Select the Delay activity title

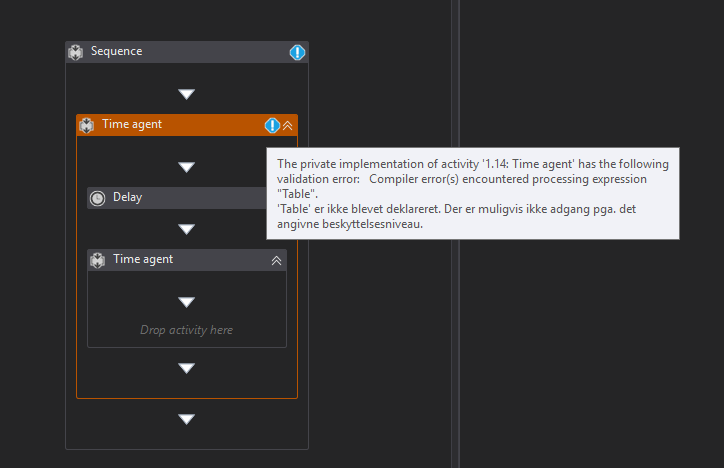(127, 197)
